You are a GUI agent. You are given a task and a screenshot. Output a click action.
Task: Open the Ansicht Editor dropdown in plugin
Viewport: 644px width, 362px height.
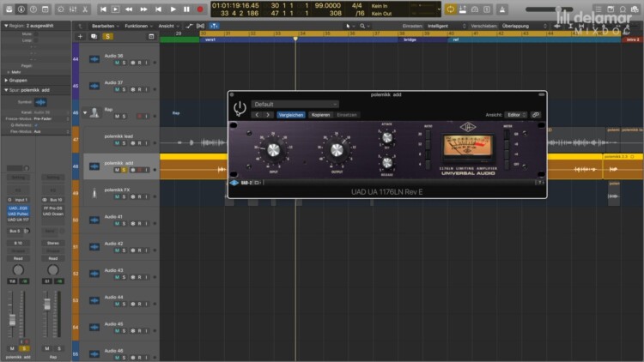[x=516, y=115]
